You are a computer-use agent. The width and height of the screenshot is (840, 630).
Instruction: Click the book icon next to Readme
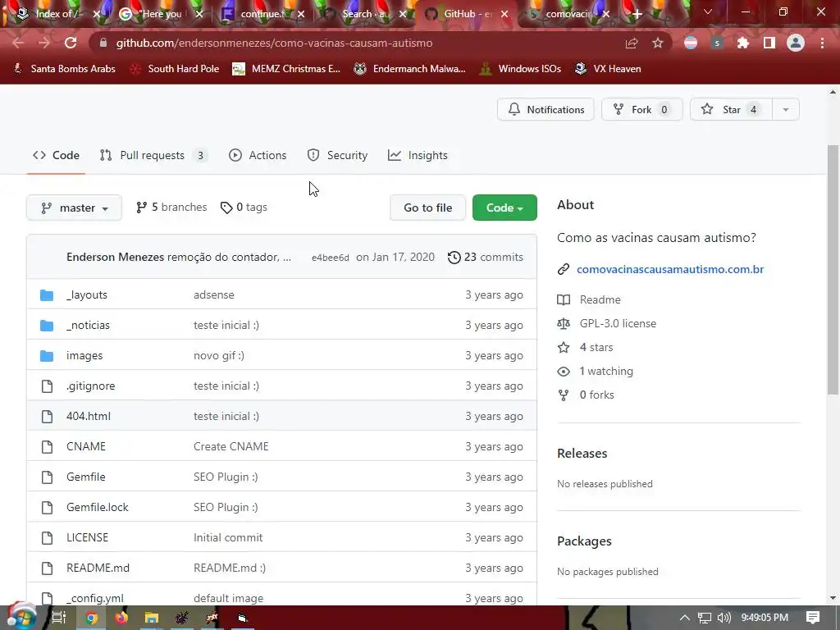(x=563, y=299)
